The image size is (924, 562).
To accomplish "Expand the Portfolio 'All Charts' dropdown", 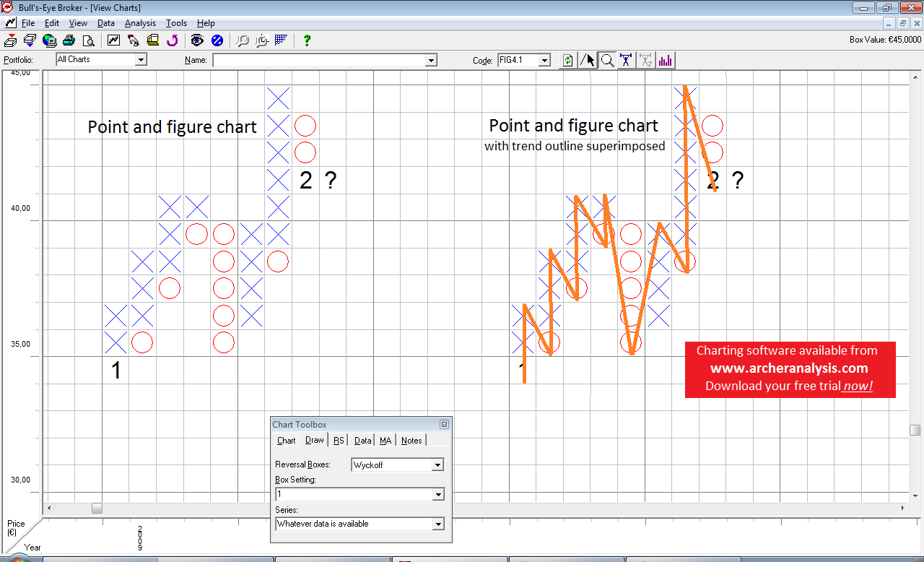I will pyautogui.click(x=141, y=60).
